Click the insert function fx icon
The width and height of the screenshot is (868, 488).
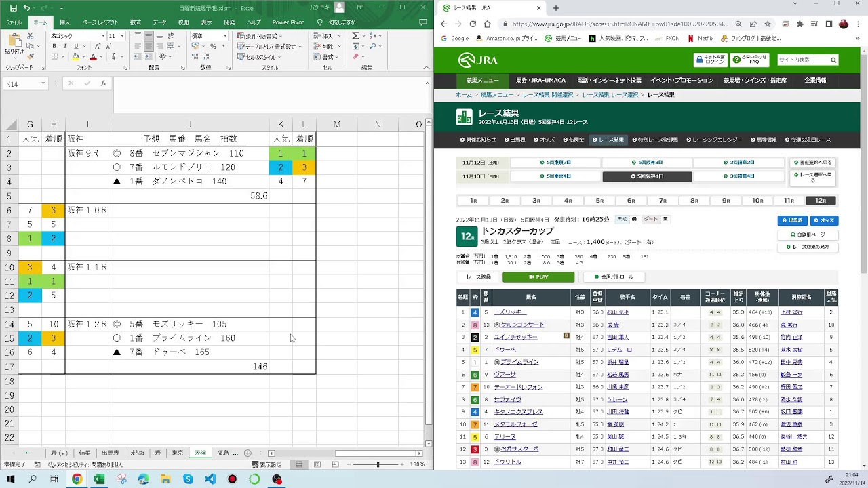coord(103,83)
